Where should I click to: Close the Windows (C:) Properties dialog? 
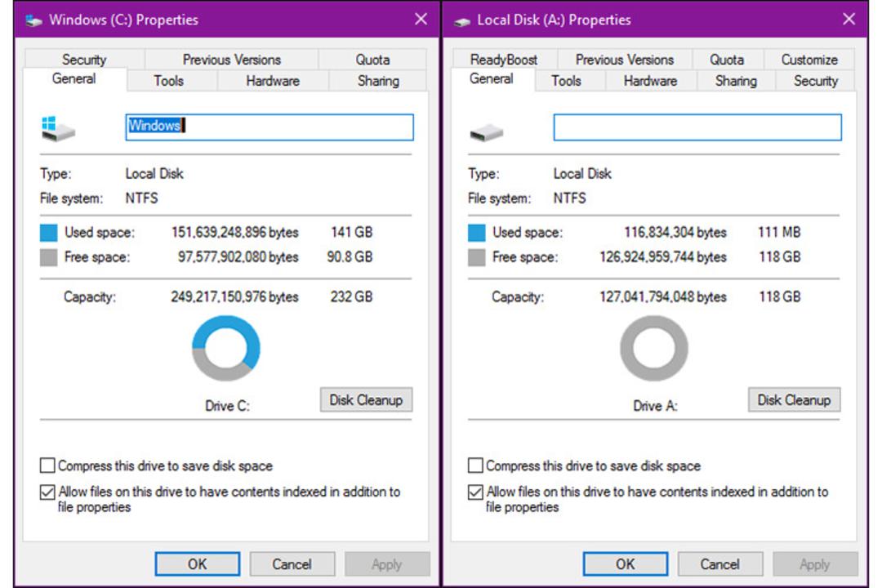click(x=421, y=19)
